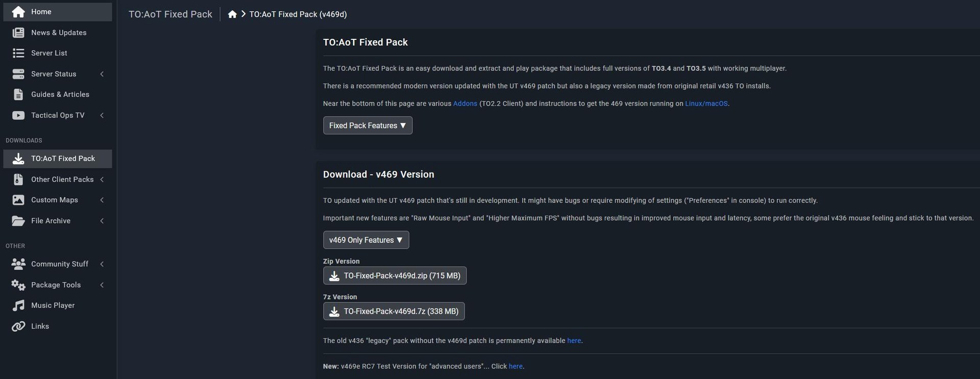Click the home icon in the breadcrumb
Screen dimensions: 980x379
click(x=232, y=14)
